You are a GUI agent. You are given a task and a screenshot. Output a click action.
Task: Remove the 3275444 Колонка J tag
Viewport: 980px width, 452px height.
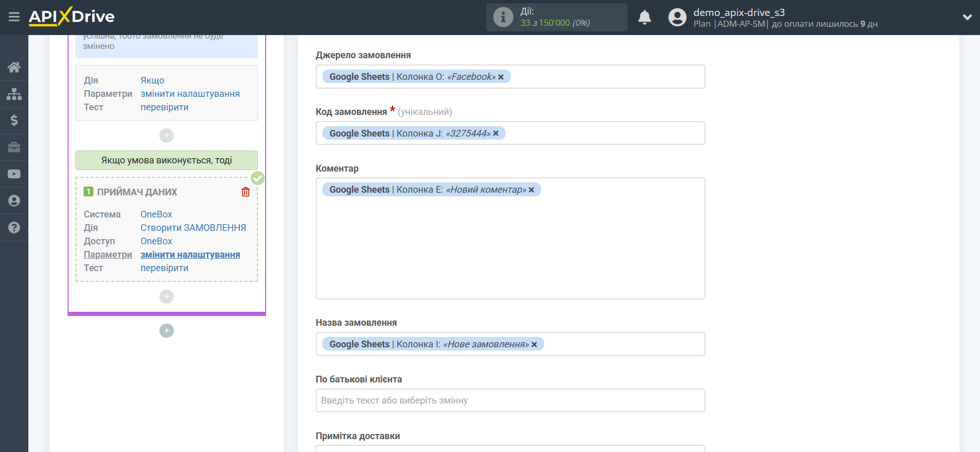click(x=496, y=133)
